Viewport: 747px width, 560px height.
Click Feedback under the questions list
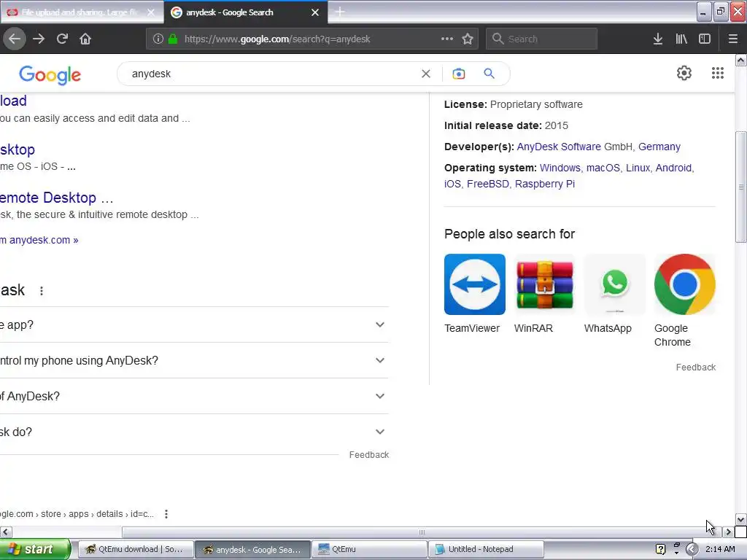coord(368,455)
